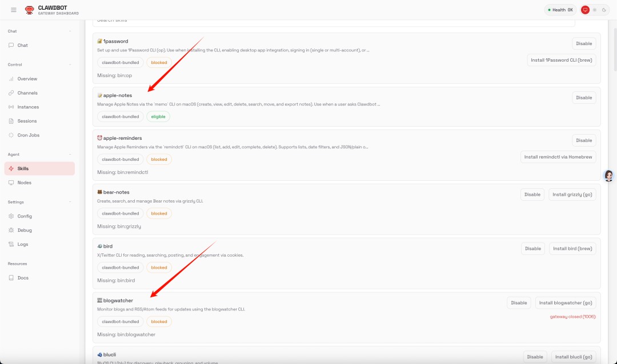Collapse the Settings sidebar section
Viewport: 617px width, 364px height.
[70, 202]
